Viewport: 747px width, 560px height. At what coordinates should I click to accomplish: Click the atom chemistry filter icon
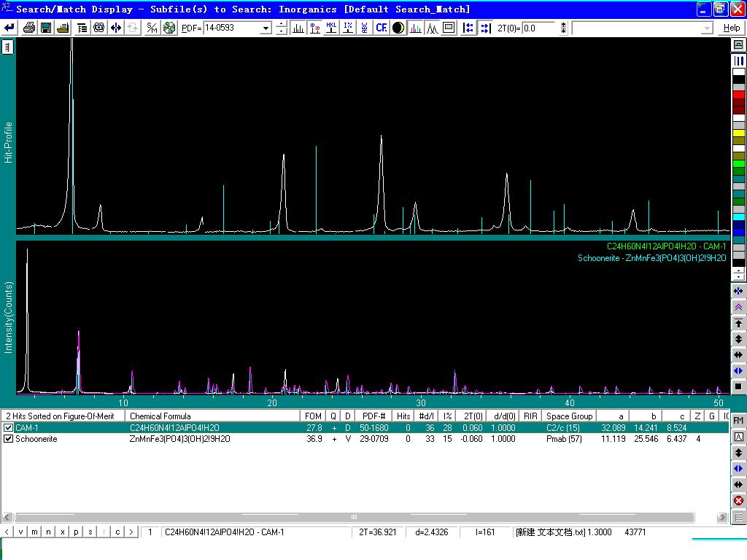(99, 28)
